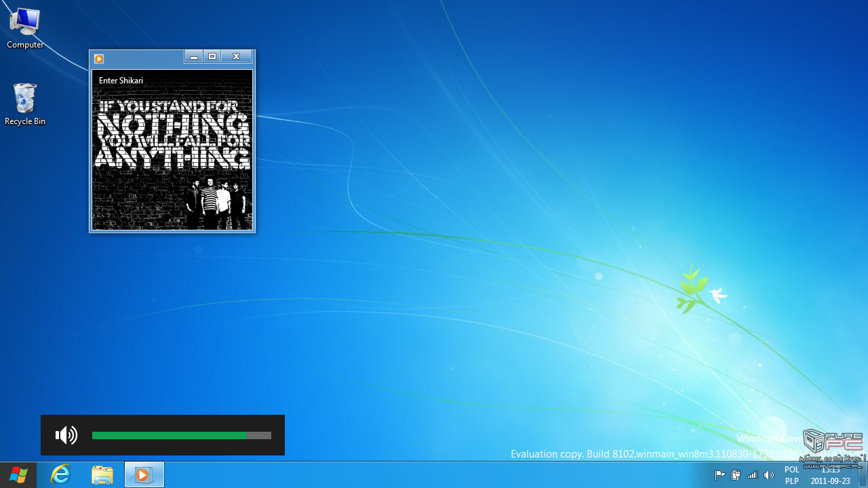Open Action Center flag in system tray
The width and height of the screenshot is (868, 488).
pos(719,475)
